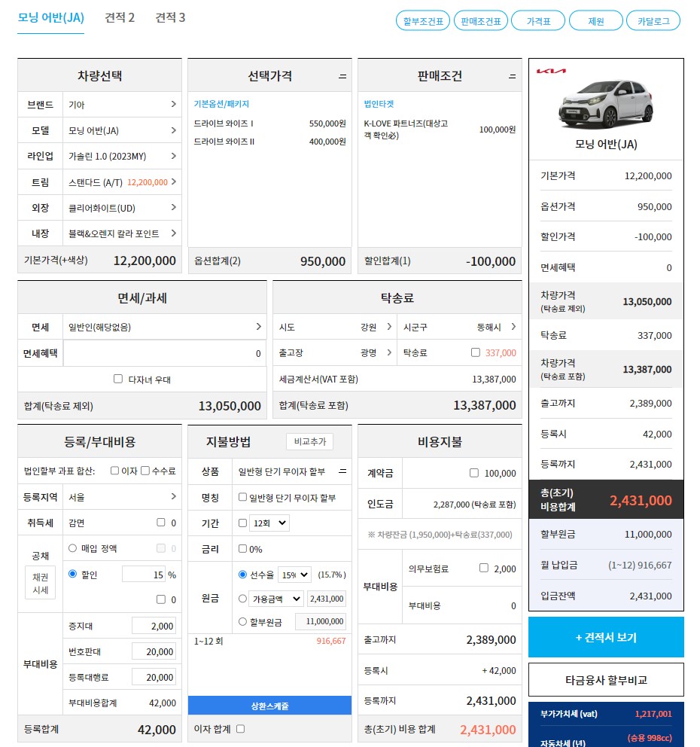Expand the 모델 모닝 어반(JA) row chevron

click(x=173, y=130)
